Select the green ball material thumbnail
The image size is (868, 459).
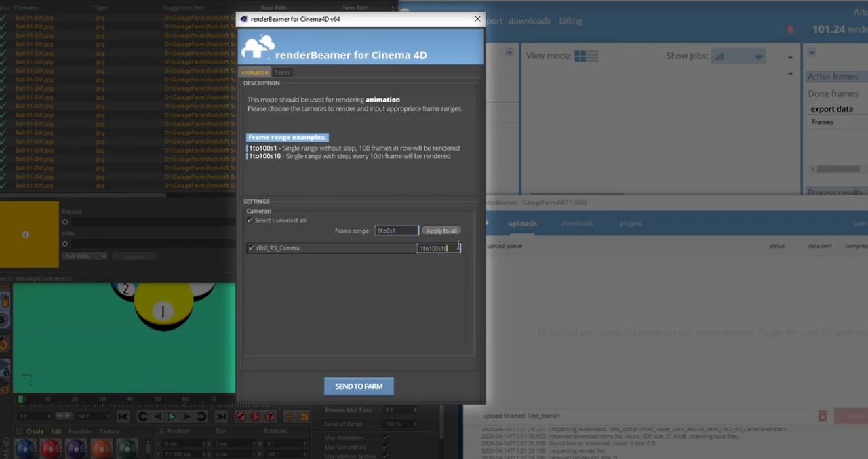tap(127, 448)
